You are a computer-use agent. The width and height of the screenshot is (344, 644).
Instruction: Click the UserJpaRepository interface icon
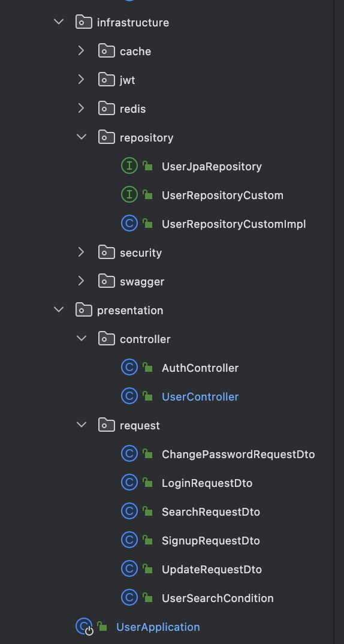click(129, 166)
